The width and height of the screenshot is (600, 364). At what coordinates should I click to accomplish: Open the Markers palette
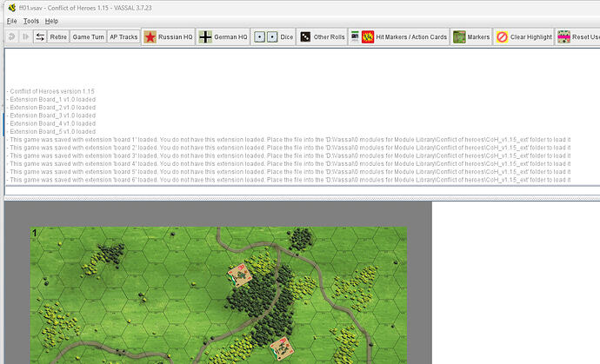[471, 36]
